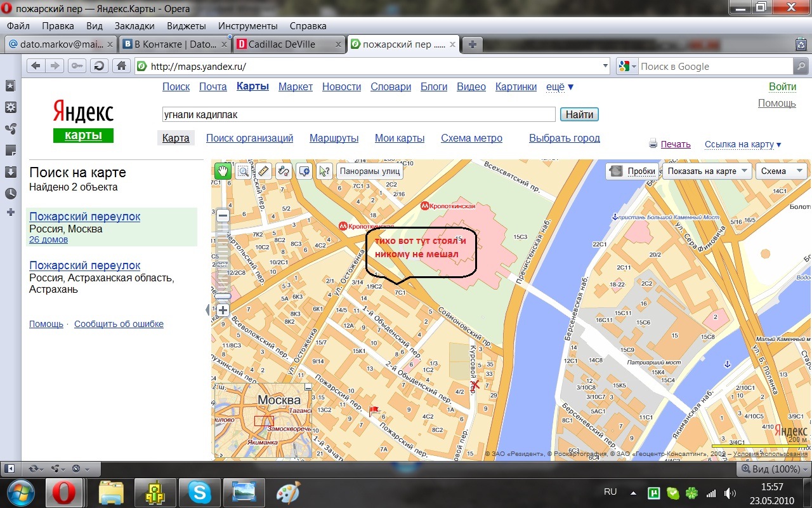
Task: Open the Widgets gear sidebar panel
Action: (10, 107)
